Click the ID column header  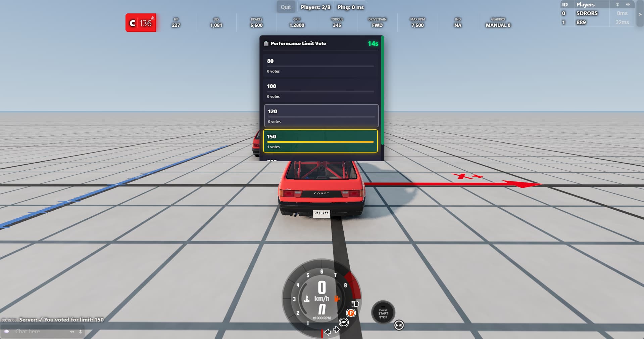coord(565,5)
